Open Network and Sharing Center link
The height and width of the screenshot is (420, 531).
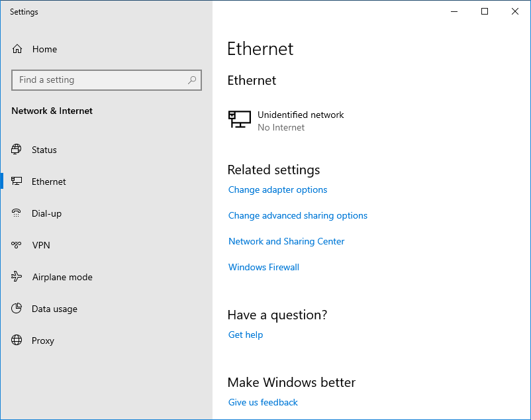pos(286,241)
